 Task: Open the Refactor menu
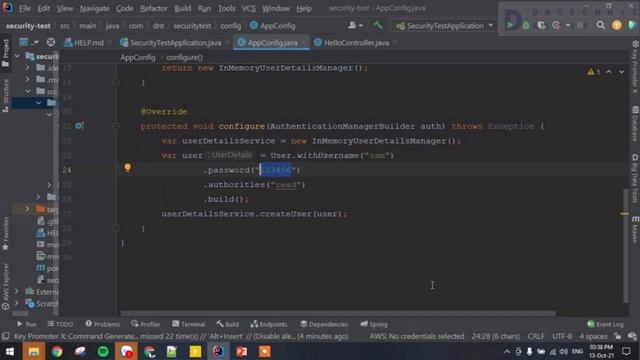point(153,8)
